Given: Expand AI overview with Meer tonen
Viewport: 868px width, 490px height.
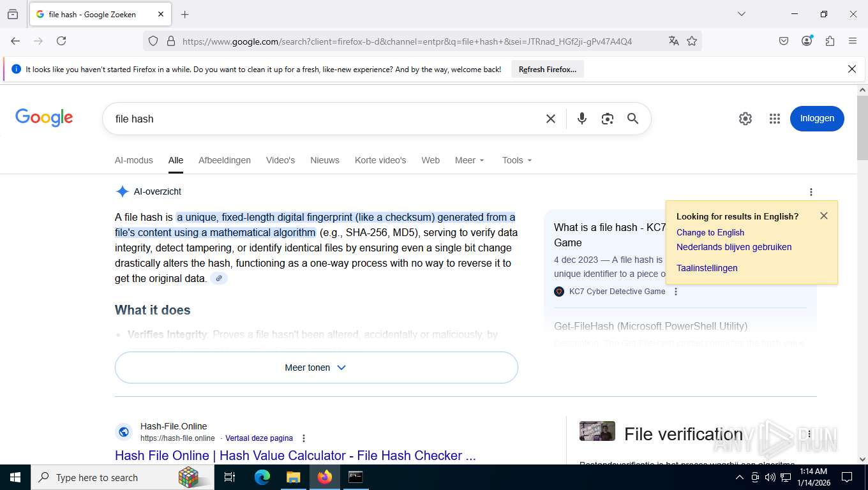Looking at the screenshot, I should (x=316, y=367).
